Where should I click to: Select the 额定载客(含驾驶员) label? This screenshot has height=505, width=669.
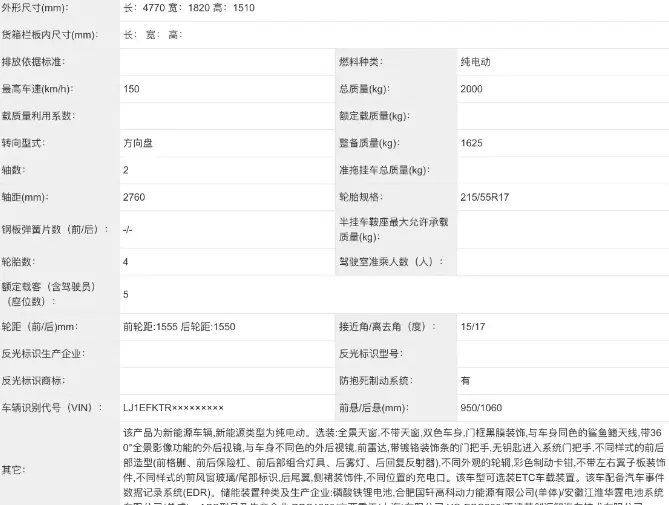[50, 294]
